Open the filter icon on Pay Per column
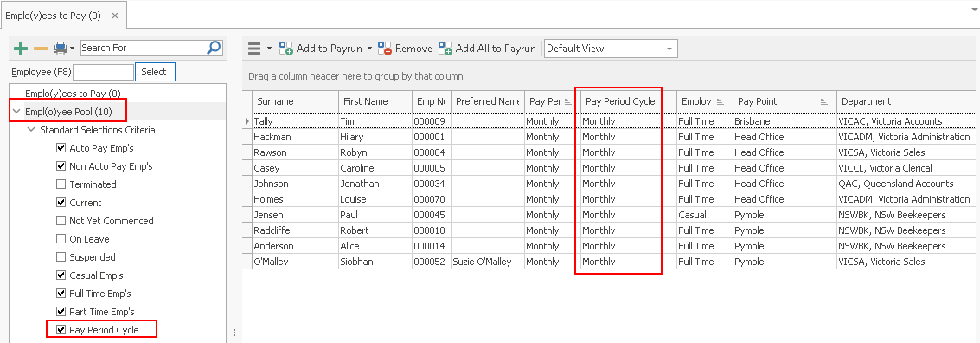Image resolution: width=980 pixels, height=343 pixels. tap(568, 101)
